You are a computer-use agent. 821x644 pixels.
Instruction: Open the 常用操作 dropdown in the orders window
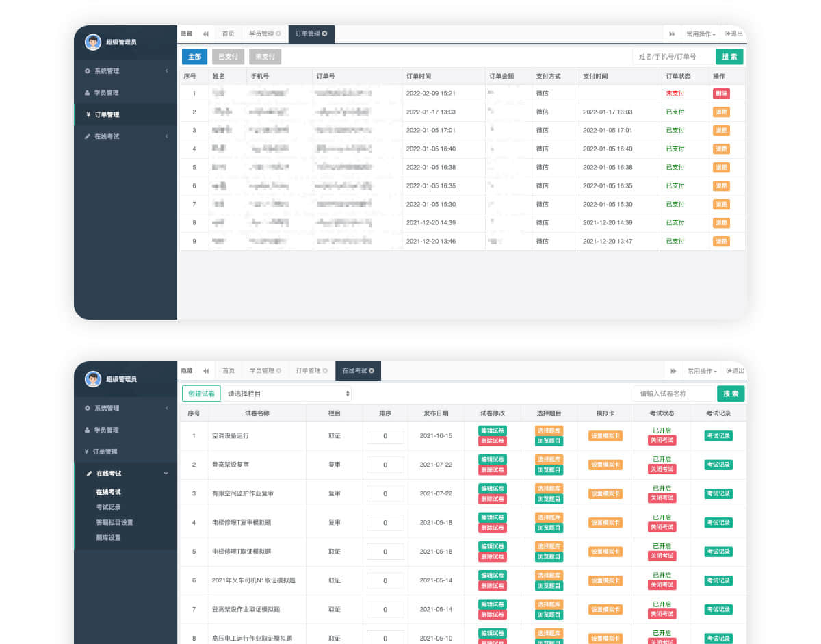(701, 34)
